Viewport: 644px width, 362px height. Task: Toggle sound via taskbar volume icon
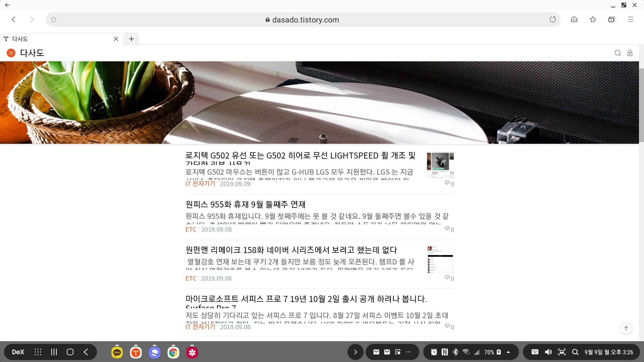click(x=548, y=352)
